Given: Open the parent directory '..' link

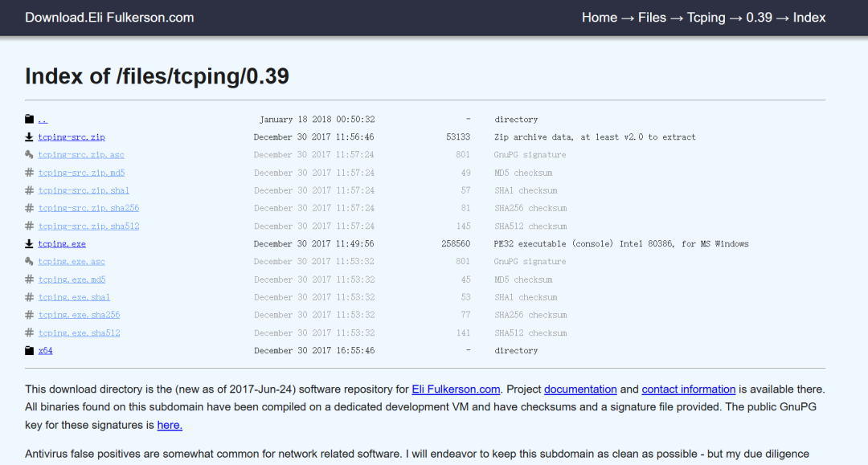Looking at the screenshot, I should 43,120.
